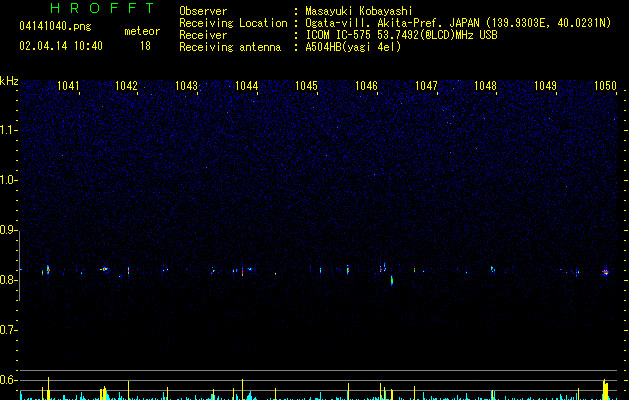Click the meteor label

tap(142, 31)
